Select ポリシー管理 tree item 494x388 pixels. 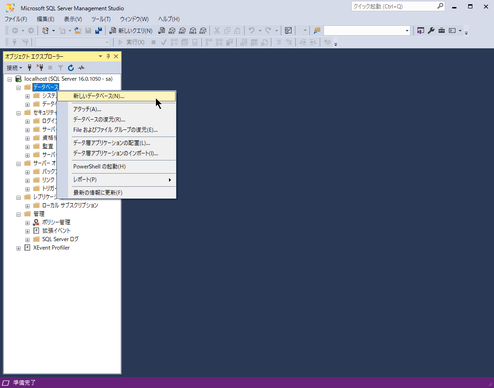click(56, 222)
